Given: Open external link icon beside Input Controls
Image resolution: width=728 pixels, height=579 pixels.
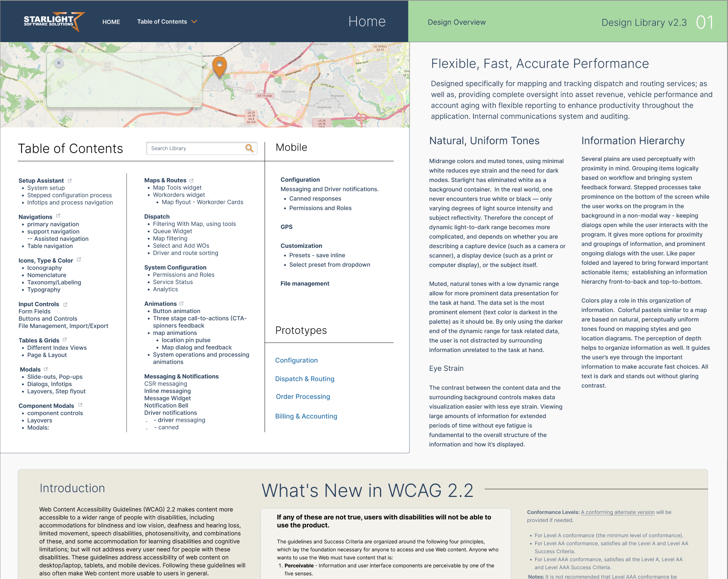Looking at the screenshot, I should point(65,304).
